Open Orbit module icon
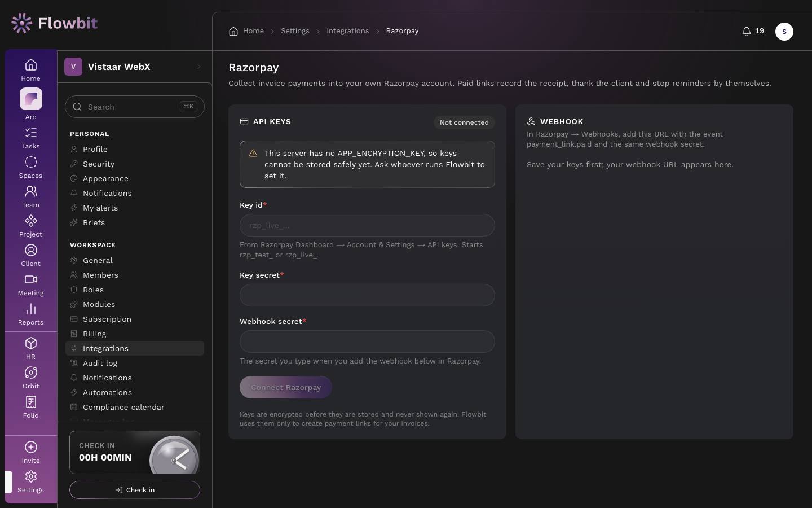The width and height of the screenshot is (812, 508). [x=31, y=373]
